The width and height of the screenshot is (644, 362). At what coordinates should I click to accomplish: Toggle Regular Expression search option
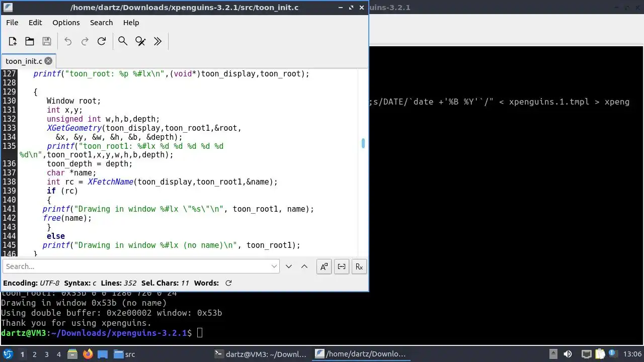point(359,266)
